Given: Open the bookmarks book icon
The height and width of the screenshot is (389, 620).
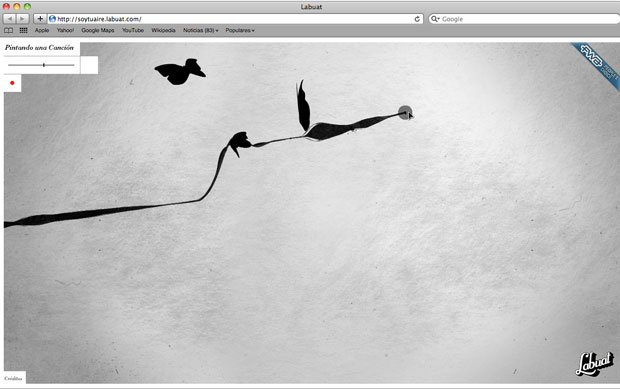Looking at the screenshot, I should point(8,30).
